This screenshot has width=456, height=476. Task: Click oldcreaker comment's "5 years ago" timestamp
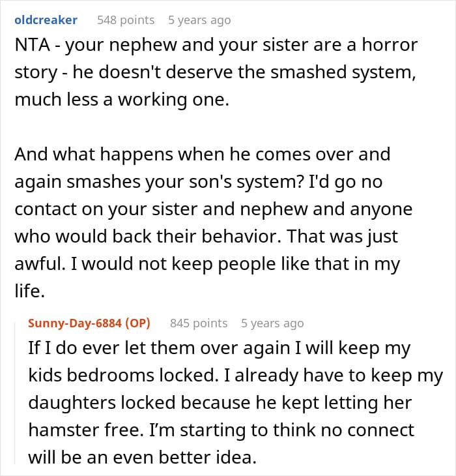pyautogui.click(x=199, y=20)
